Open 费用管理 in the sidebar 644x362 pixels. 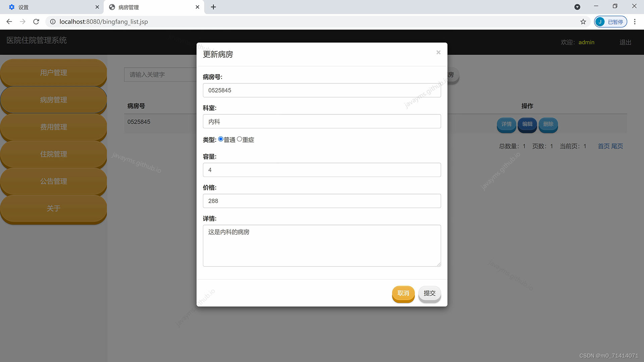pyautogui.click(x=54, y=127)
